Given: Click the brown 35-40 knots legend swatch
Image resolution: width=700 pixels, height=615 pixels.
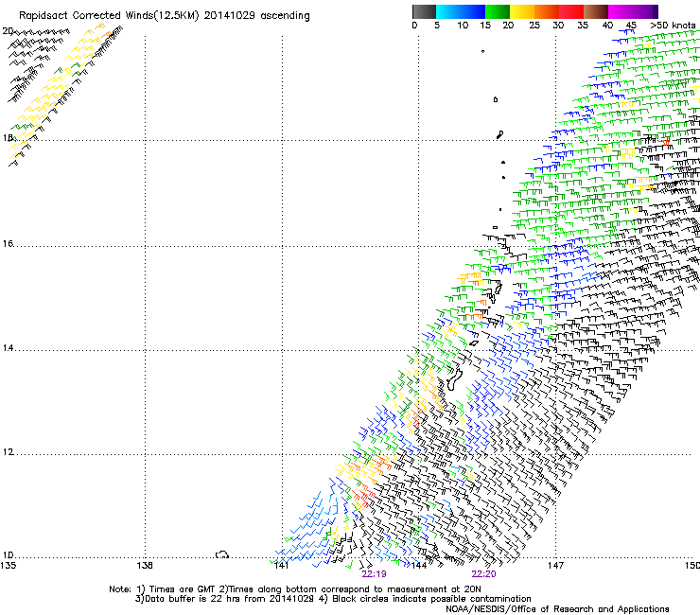Looking at the screenshot, I should (596, 11).
